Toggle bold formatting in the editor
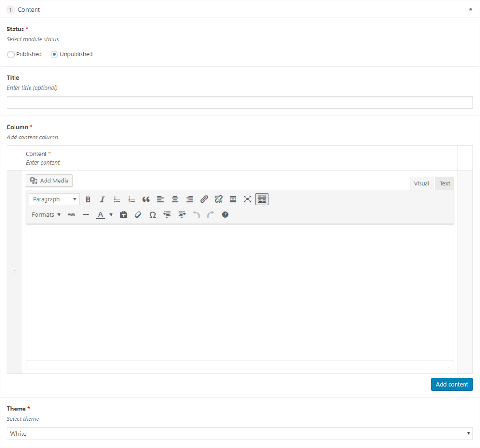This screenshot has width=480, height=448. (x=88, y=199)
